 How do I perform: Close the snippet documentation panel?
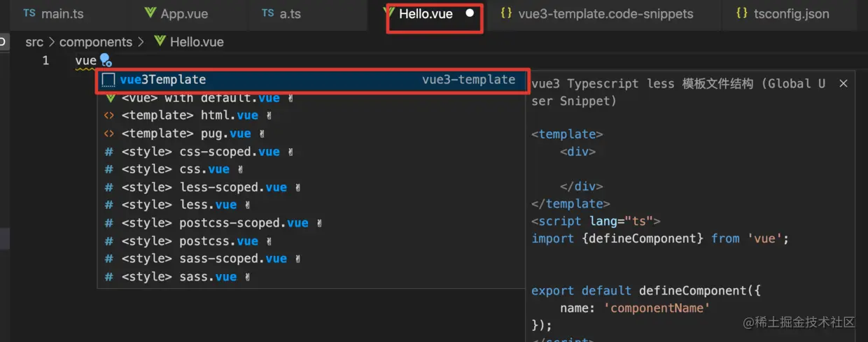click(x=843, y=83)
